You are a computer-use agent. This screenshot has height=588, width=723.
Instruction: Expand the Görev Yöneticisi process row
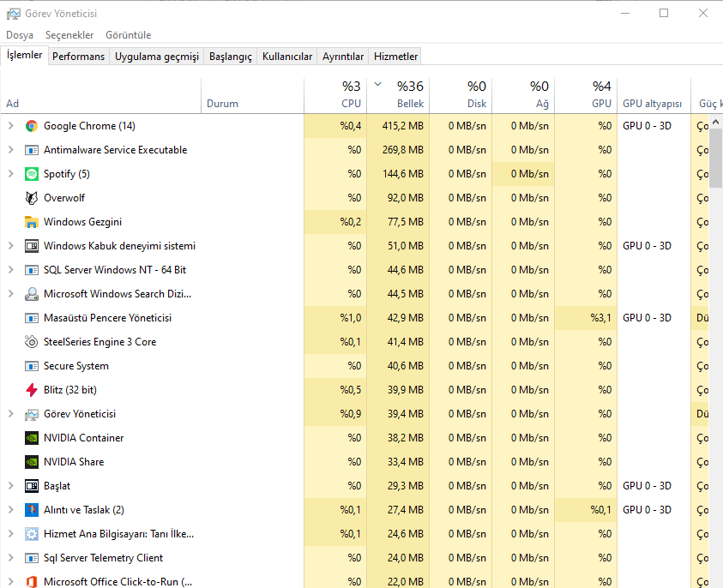(x=10, y=414)
